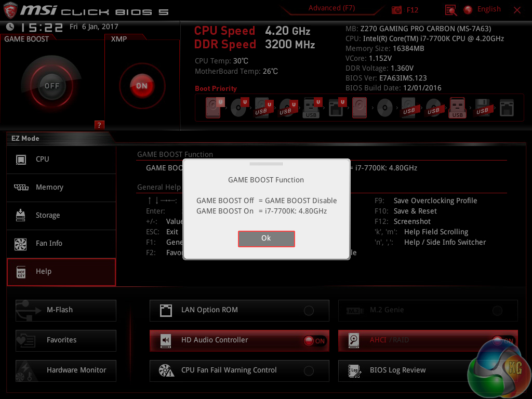This screenshot has width=532, height=399.
Task: Click the Help Field Scrolling hint
Action: (421, 232)
